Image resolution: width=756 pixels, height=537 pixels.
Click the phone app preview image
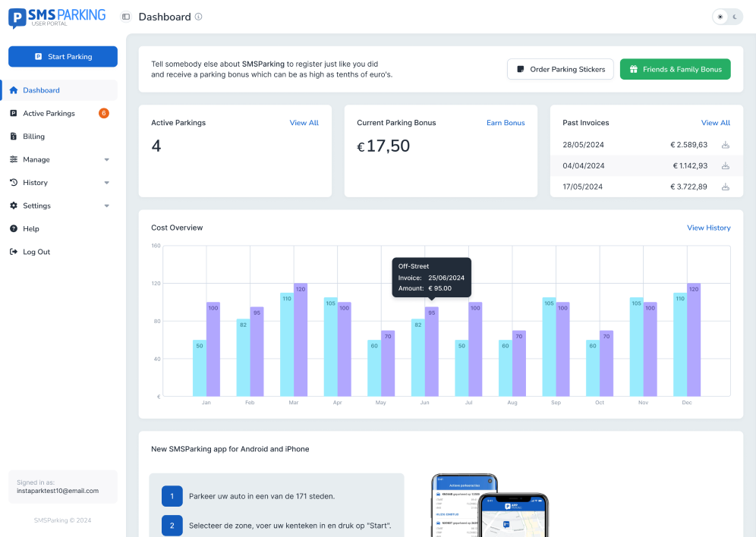(490, 505)
